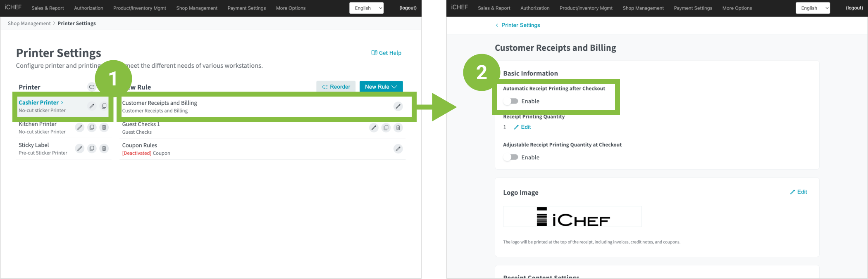868x279 pixels.
Task: Delete the Guest Checks 1 rule
Action: click(398, 128)
